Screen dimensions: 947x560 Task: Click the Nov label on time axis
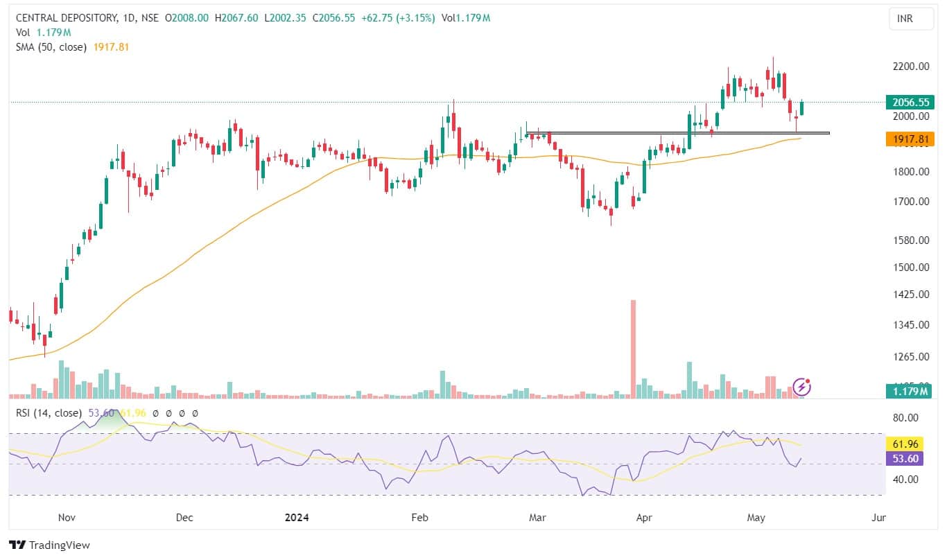pos(67,518)
